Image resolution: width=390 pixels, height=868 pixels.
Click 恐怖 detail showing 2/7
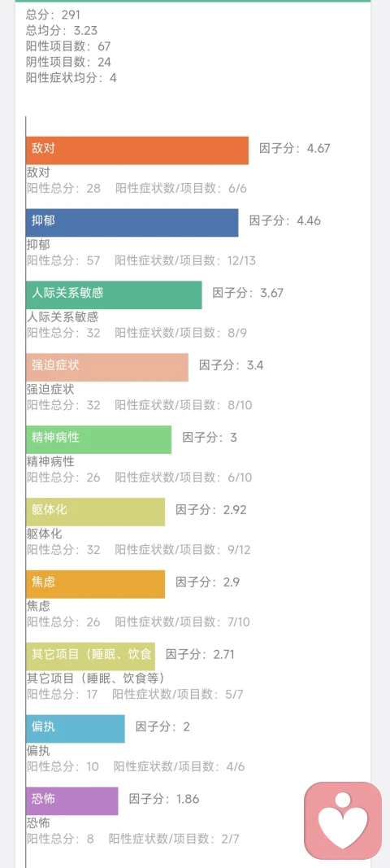coord(132,839)
